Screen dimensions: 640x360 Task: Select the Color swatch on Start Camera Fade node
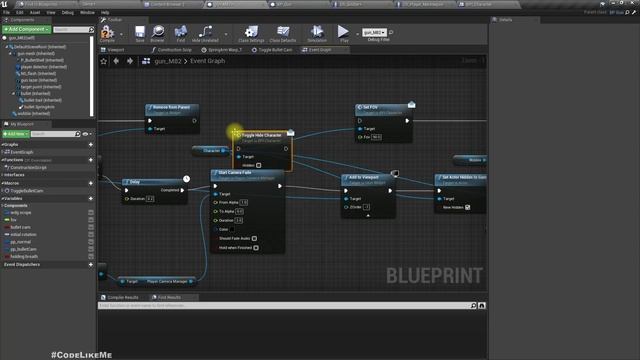[x=232, y=229]
